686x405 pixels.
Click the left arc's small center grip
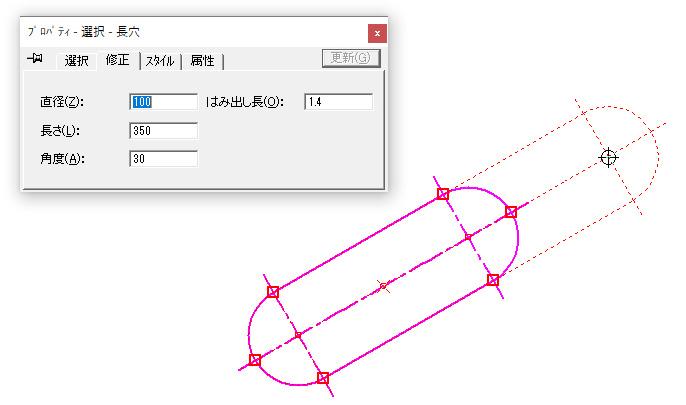[x=298, y=335]
